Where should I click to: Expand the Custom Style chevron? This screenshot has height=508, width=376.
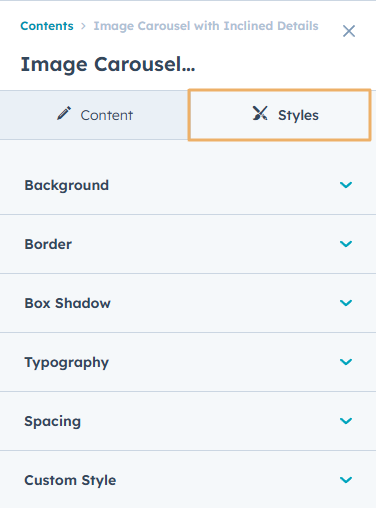point(346,480)
